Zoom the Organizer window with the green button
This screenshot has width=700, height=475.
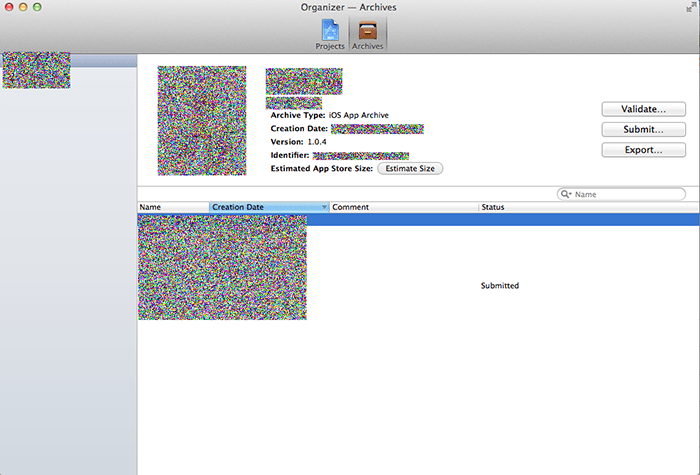pos(38,7)
